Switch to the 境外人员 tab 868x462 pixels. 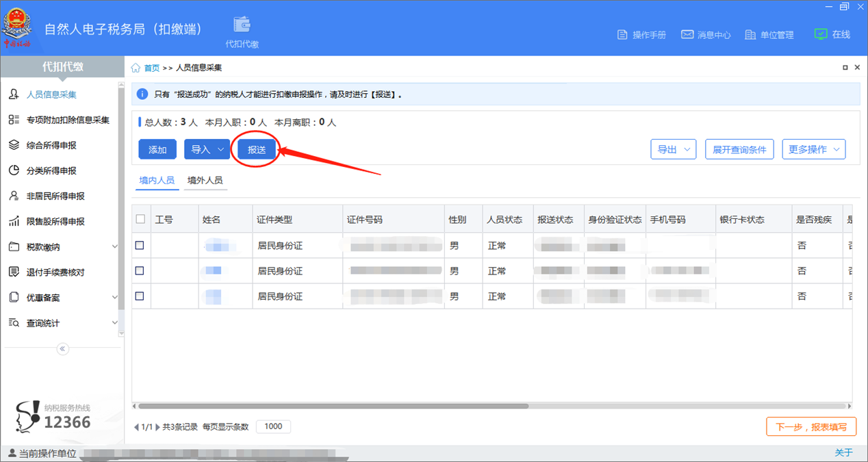click(x=205, y=180)
